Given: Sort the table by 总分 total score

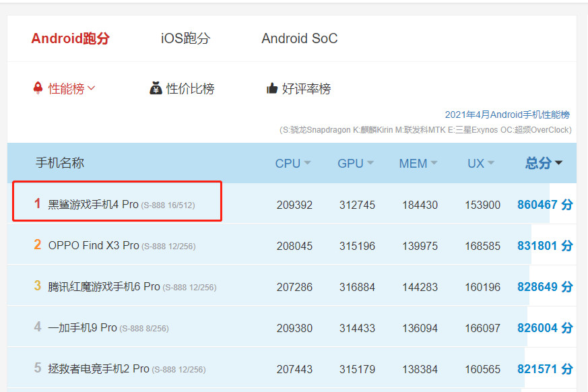Looking at the screenshot, I should click(x=544, y=163).
